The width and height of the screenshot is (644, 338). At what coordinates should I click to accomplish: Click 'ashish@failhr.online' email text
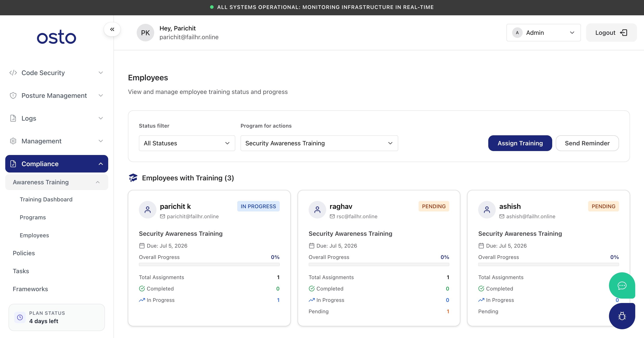(531, 216)
